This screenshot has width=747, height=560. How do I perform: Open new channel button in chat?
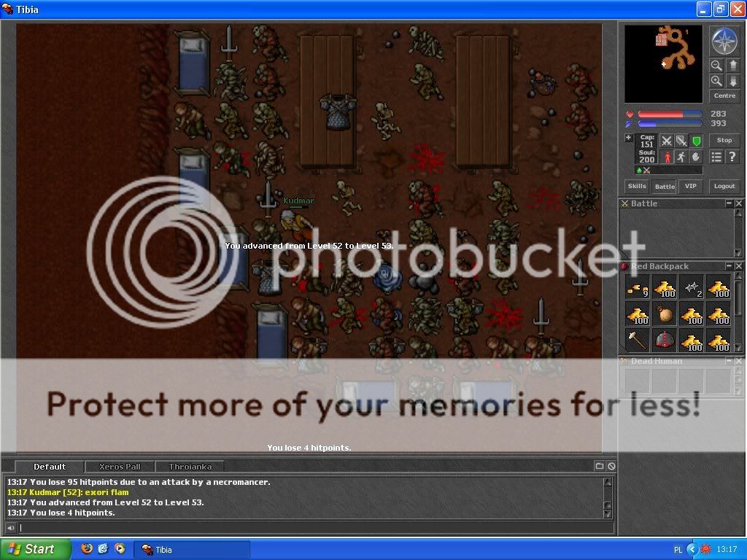point(600,466)
